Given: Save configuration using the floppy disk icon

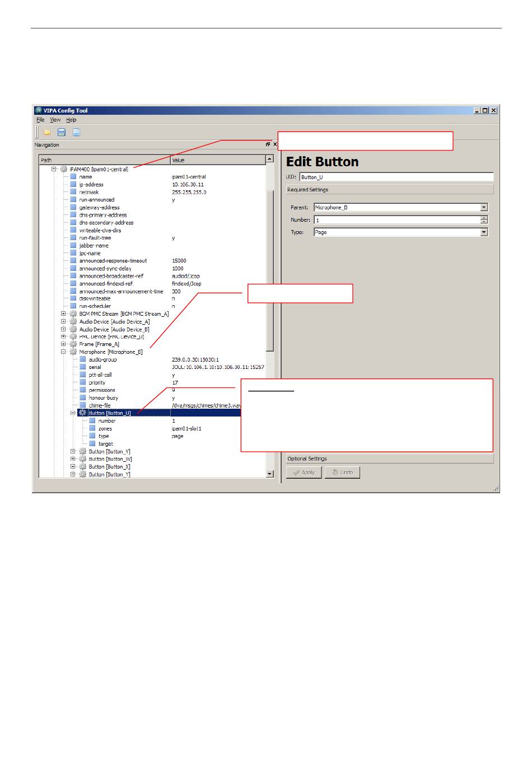Looking at the screenshot, I should tap(62, 132).
